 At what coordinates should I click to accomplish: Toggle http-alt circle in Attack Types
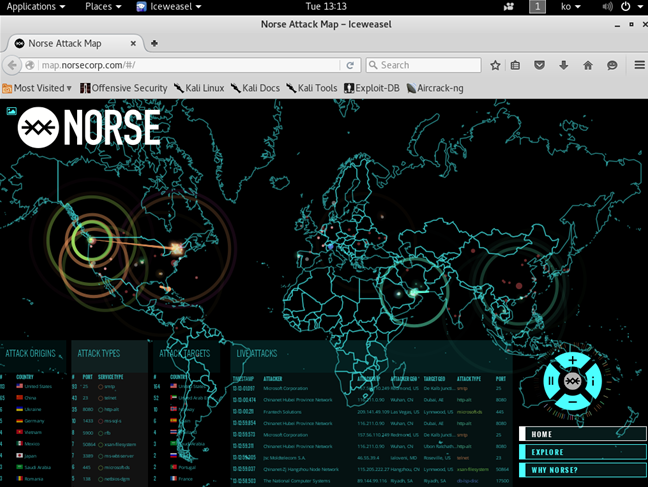coord(100,410)
